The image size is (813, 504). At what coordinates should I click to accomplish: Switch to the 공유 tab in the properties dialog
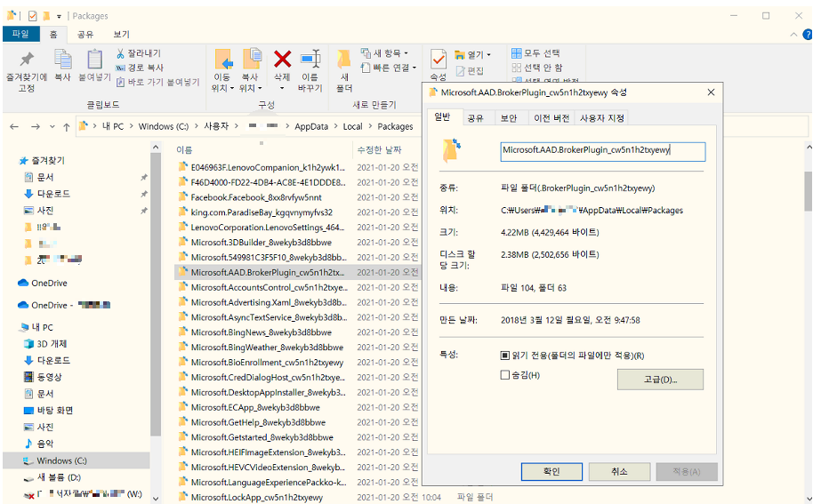(x=475, y=118)
